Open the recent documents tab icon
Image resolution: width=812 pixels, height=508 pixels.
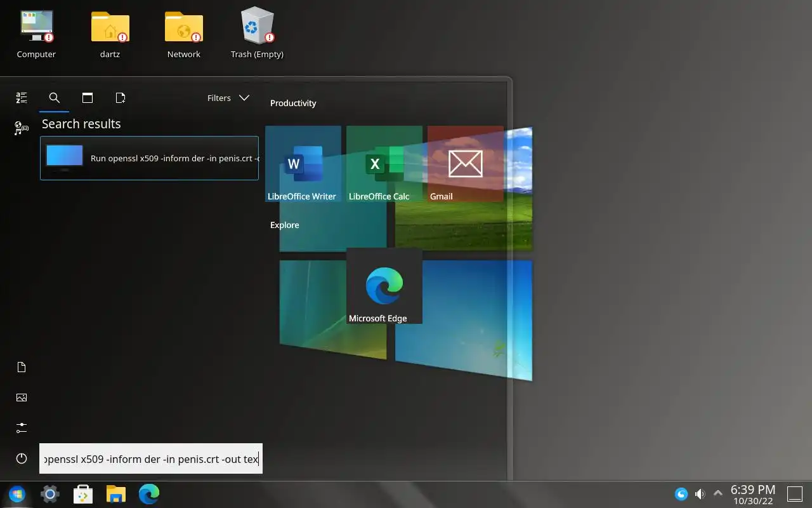coord(121,98)
